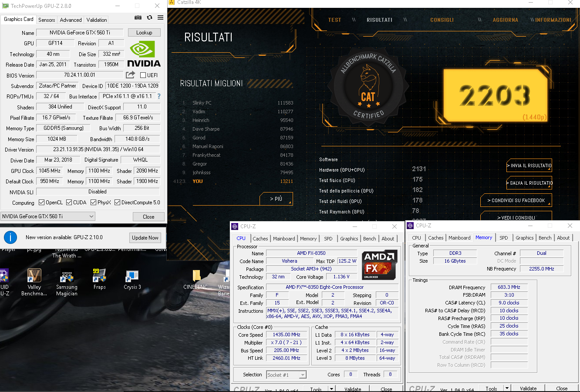Open the SPD tab in CPU-Z Memory window
Viewport: 580px width, 392px height.
504,238
